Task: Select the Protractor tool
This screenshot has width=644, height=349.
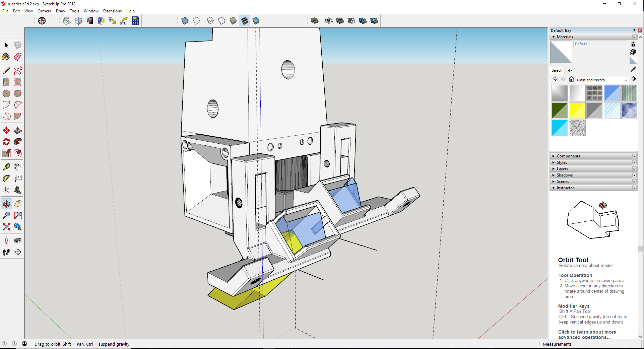Action: [x=6, y=179]
